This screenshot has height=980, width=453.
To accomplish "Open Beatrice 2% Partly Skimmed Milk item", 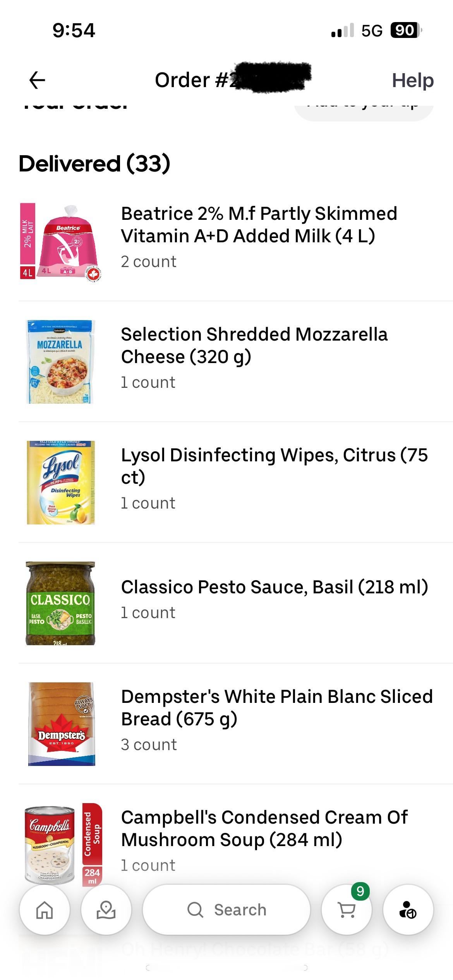I will pos(259,225).
